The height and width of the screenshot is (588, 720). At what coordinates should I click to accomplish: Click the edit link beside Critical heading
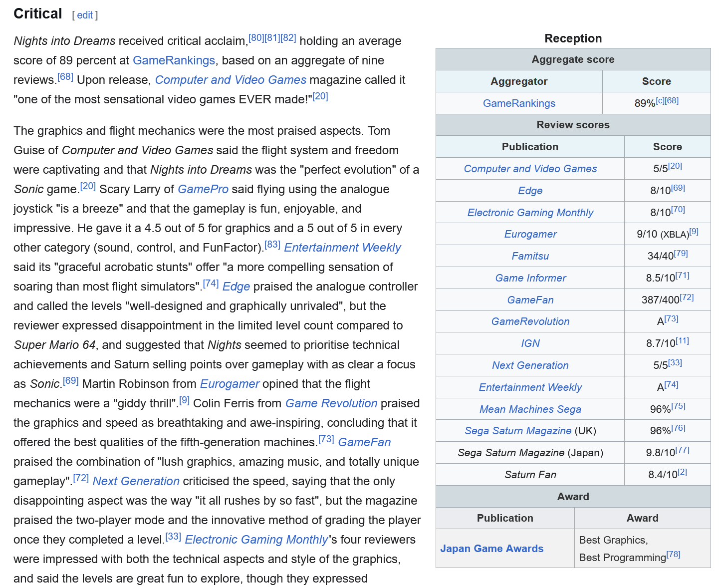point(85,15)
